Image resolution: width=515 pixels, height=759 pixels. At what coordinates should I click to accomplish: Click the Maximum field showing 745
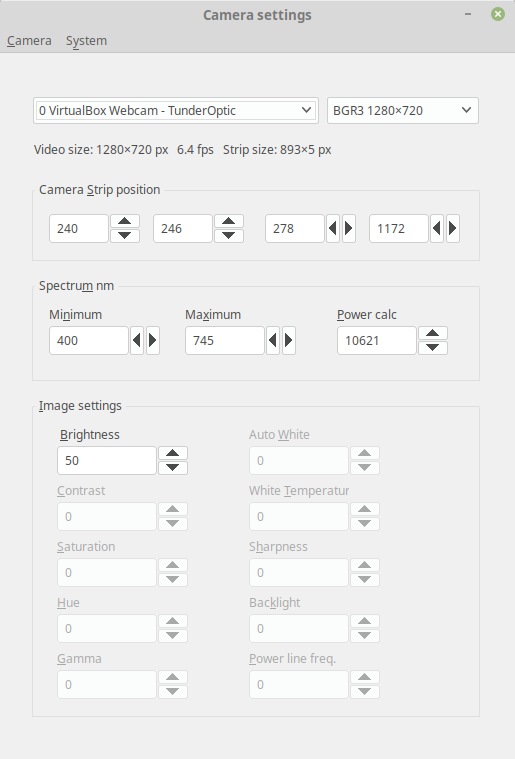(225, 340)
